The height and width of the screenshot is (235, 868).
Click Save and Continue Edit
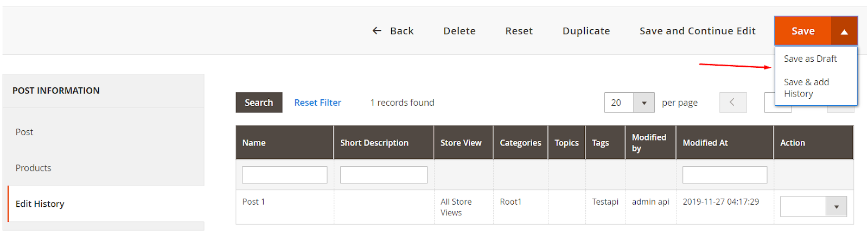click(697, 31)
